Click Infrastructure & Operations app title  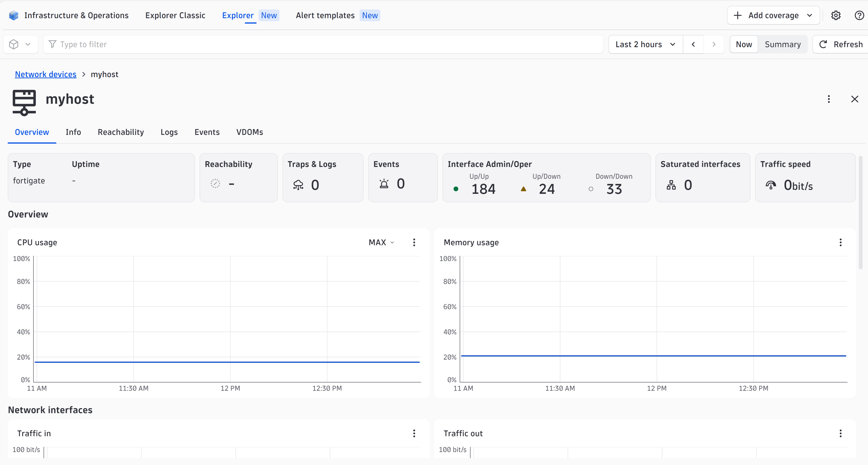77,16
